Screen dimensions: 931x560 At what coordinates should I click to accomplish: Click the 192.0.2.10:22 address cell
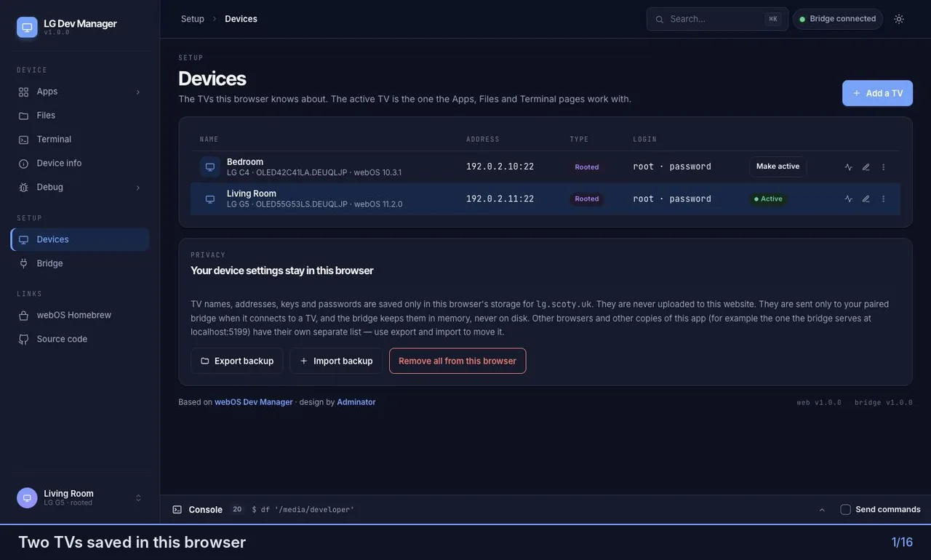[x=500, y=167]
